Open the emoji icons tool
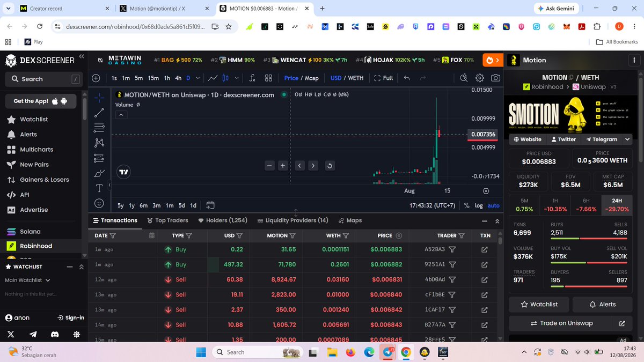This screenshot has height=362, width=644. pyautogui.click(x=99, y=203)
